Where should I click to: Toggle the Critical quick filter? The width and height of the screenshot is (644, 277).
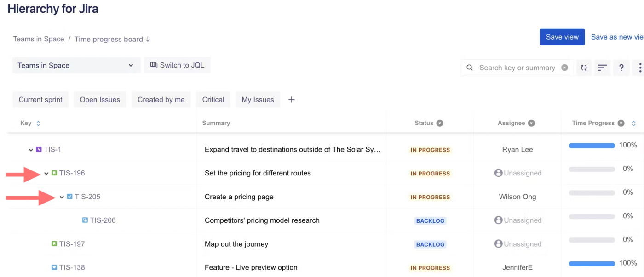click(213, 100)
